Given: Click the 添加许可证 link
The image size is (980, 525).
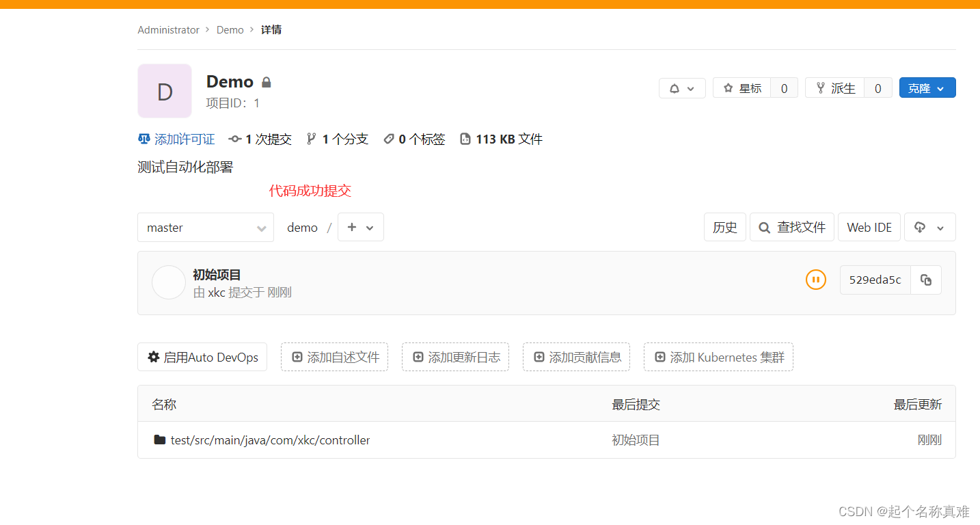Looking at the screenshot, I should click(176, 139).
